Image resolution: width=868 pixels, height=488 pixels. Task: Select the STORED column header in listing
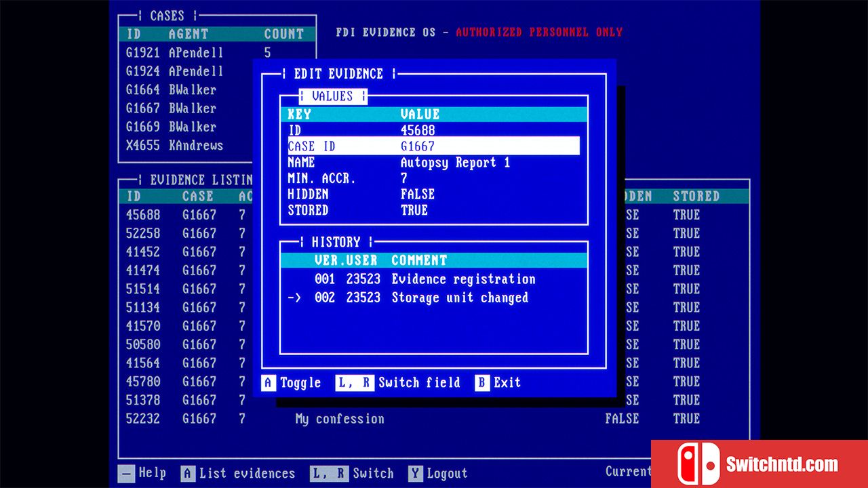[696, 197]
